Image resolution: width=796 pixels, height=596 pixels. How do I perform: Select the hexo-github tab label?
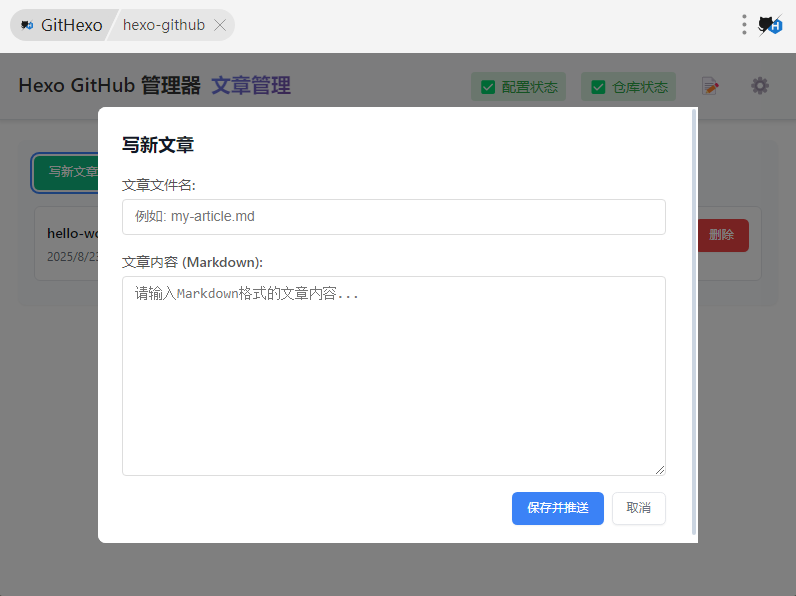click(x=163, y=25)
